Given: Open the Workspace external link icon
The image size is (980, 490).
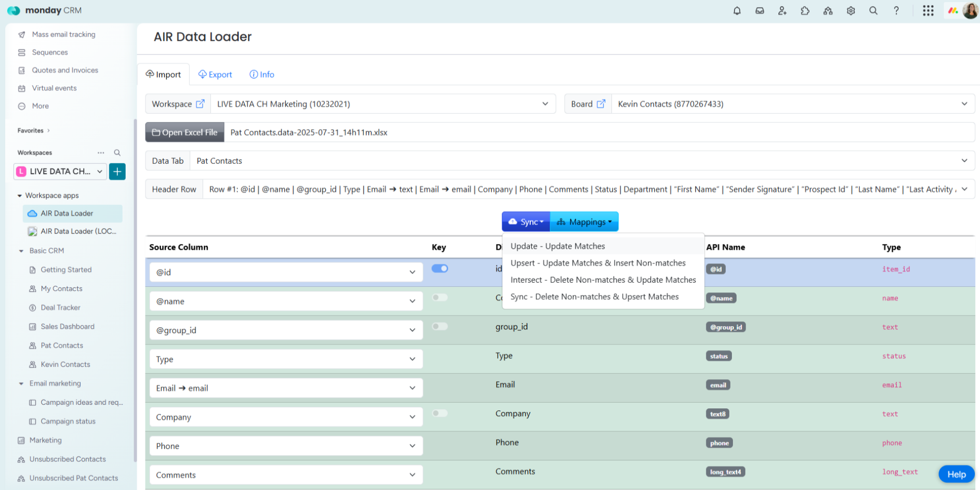Looking at the screenshot, I should click(x=200, y=104).
